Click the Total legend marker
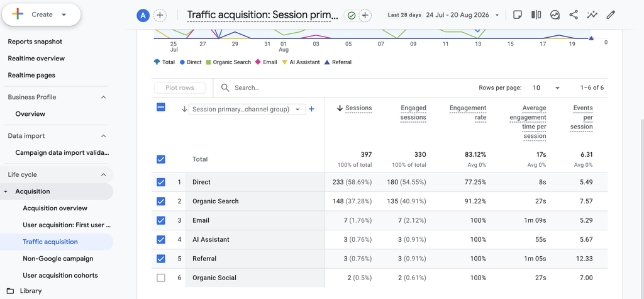 coord(157,62)
